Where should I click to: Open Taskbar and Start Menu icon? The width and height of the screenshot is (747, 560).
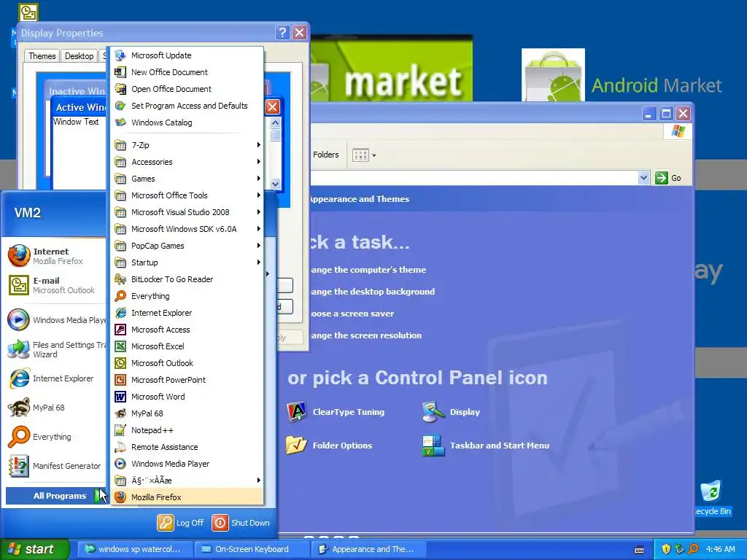tap(485, 446)
